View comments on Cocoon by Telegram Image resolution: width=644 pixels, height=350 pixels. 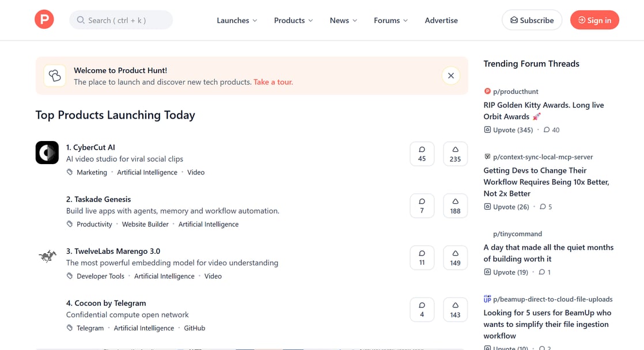click(x=422, y=309)
